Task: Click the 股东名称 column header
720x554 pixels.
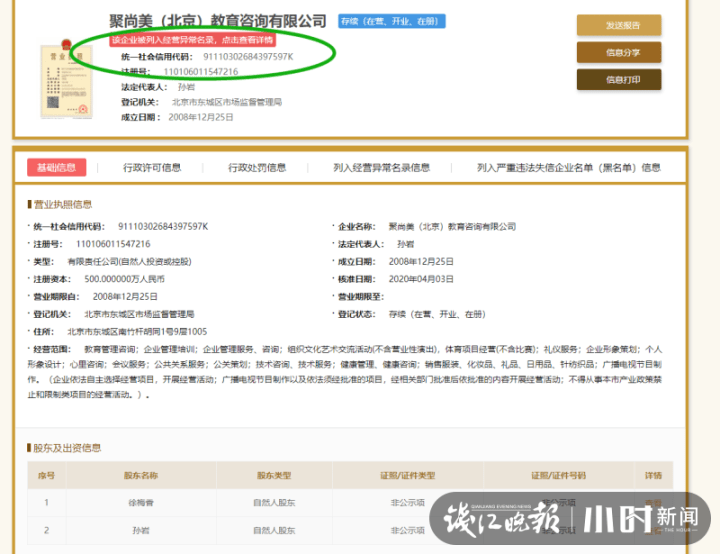Action: click(141, 475)
